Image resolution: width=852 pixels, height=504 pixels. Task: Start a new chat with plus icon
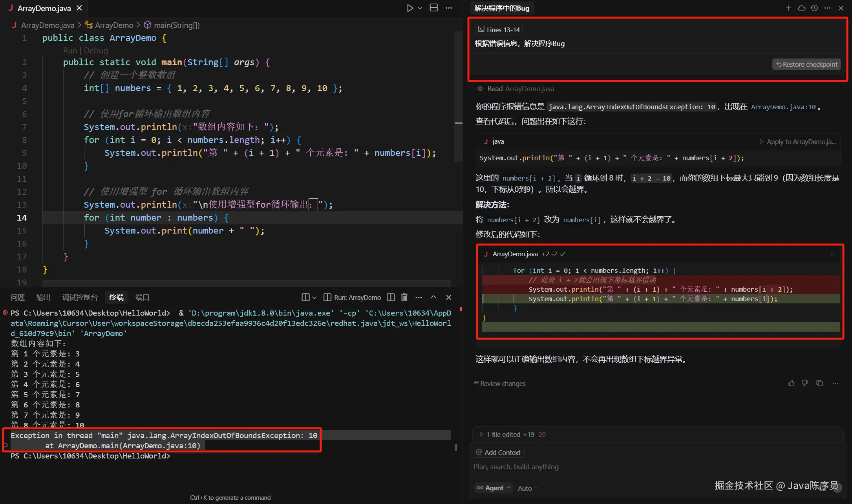(788, 8)
